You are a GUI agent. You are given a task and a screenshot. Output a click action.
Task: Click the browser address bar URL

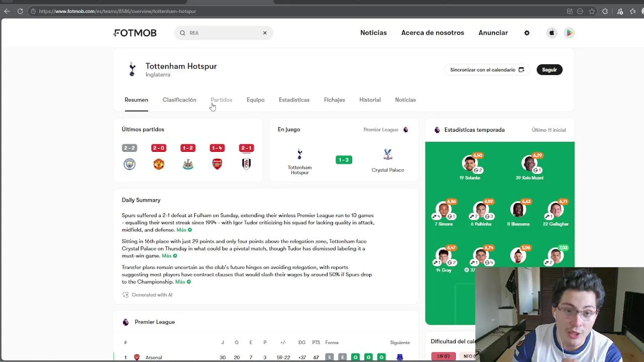point(117,11)
